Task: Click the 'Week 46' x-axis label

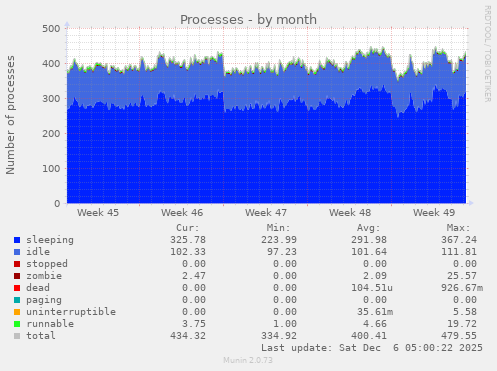Action: pos(182,213)
